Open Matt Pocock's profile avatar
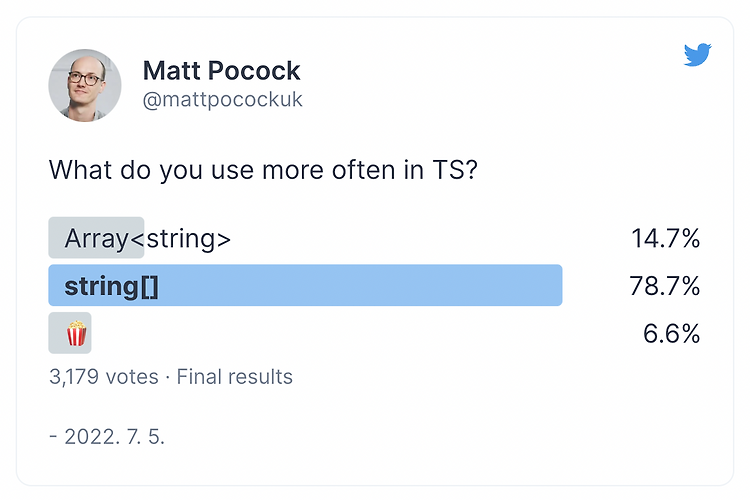The width and height of the screenshot is (750, 500). click(x=85, y=85)
